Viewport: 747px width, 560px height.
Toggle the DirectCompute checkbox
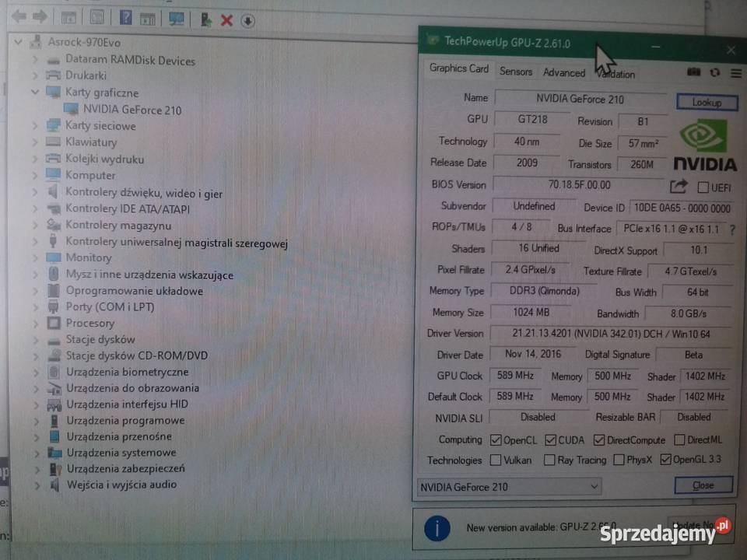[599, 440]
